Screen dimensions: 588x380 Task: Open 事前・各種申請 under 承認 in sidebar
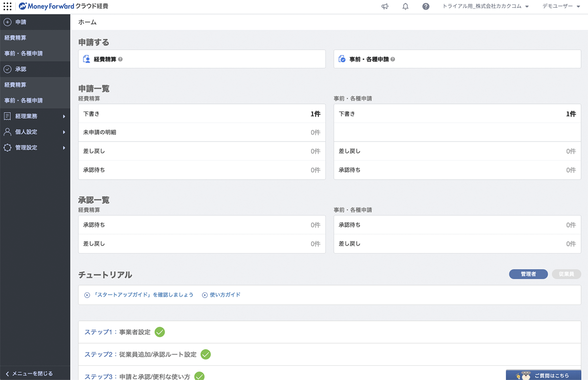(x=35, y=100)
